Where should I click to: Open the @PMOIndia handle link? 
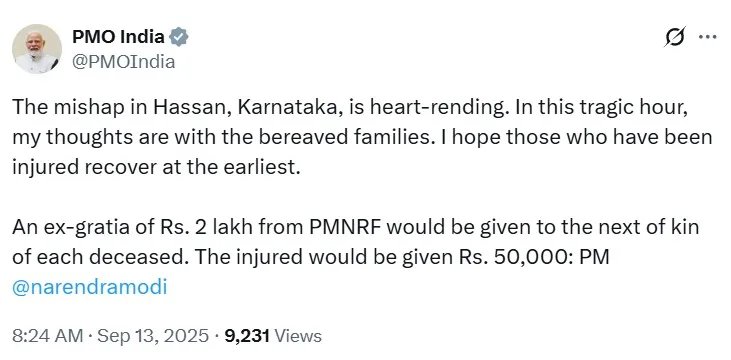point(124,62)
